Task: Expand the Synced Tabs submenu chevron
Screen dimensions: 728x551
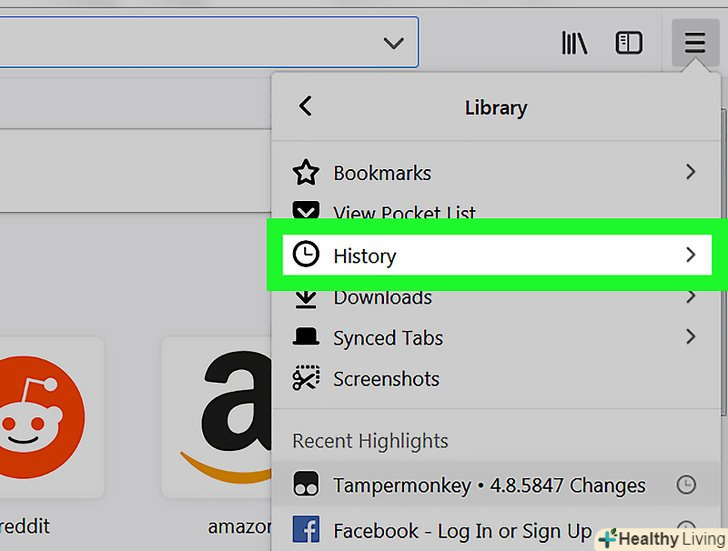Action: pyautogui.click(x=690, y=338)
